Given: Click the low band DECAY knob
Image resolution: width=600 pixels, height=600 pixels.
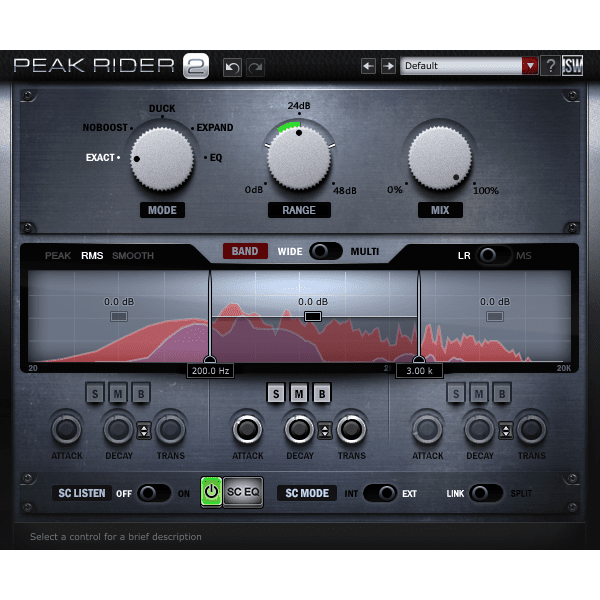Looking at the screenshot, I should pyautogui.click(x=118, y=429).
